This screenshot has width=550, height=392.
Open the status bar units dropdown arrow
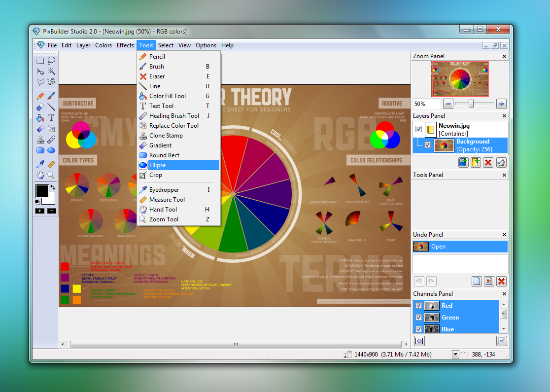point(455,355)
